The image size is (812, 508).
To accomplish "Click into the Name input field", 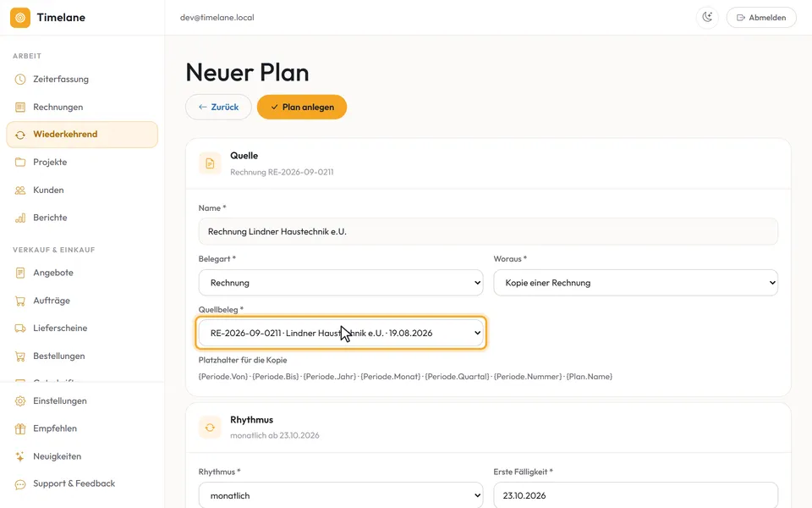I will coord(488,231).
